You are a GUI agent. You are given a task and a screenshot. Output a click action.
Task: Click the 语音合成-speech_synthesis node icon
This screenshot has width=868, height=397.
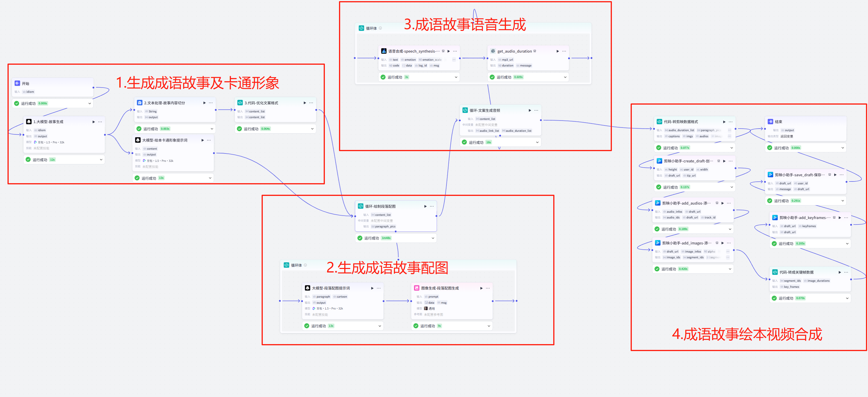(x=383, y=51)
